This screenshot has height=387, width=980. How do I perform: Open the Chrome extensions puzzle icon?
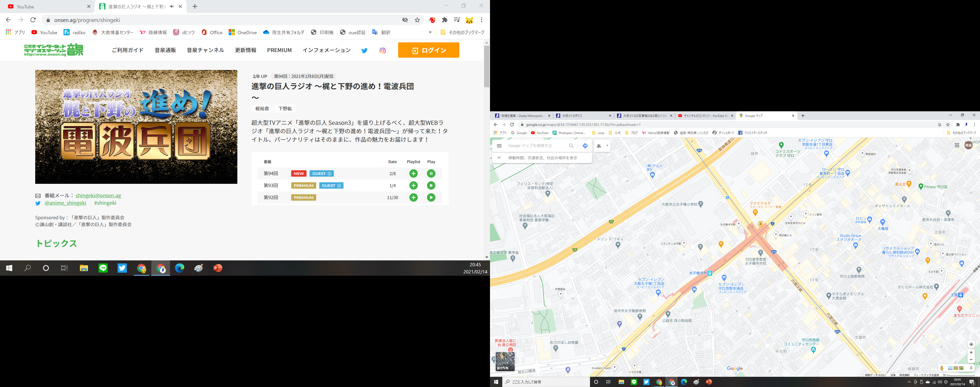pos(444,20)
